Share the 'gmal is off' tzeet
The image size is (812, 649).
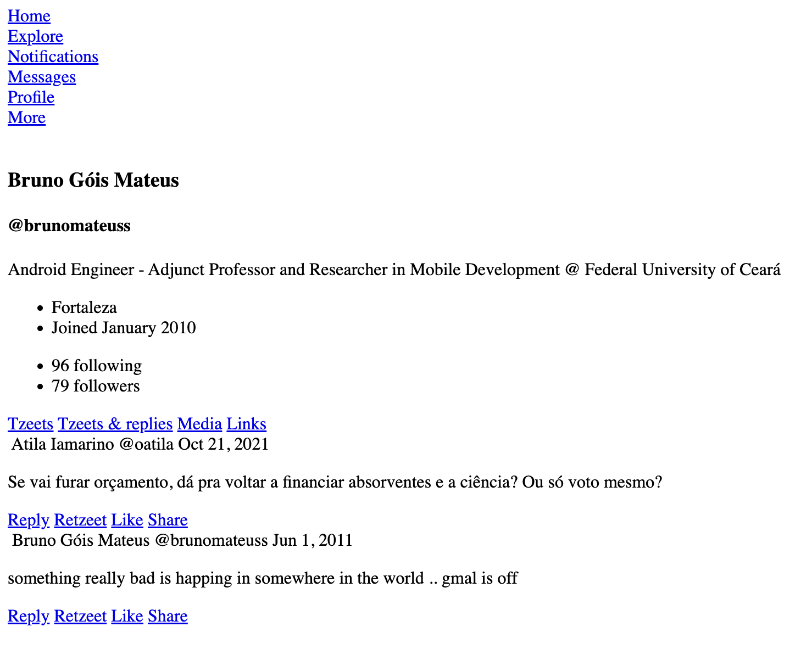[x=168, y=616]
